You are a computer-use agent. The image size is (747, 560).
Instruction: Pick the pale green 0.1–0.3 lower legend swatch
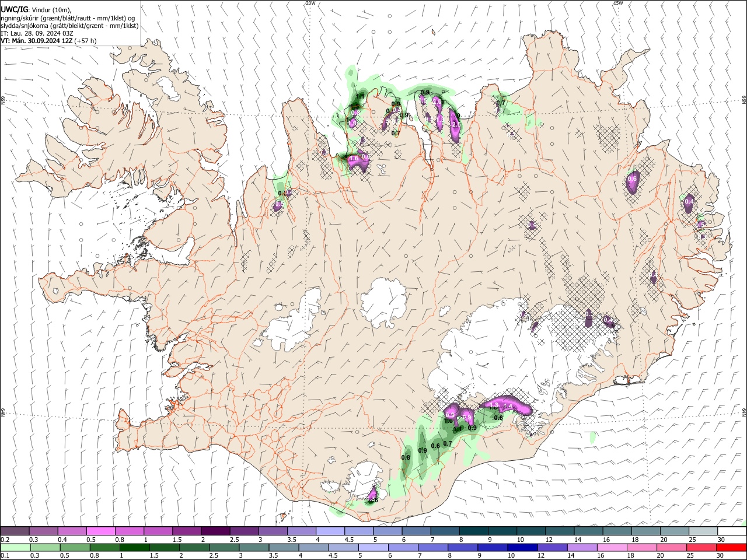point(16,548)
